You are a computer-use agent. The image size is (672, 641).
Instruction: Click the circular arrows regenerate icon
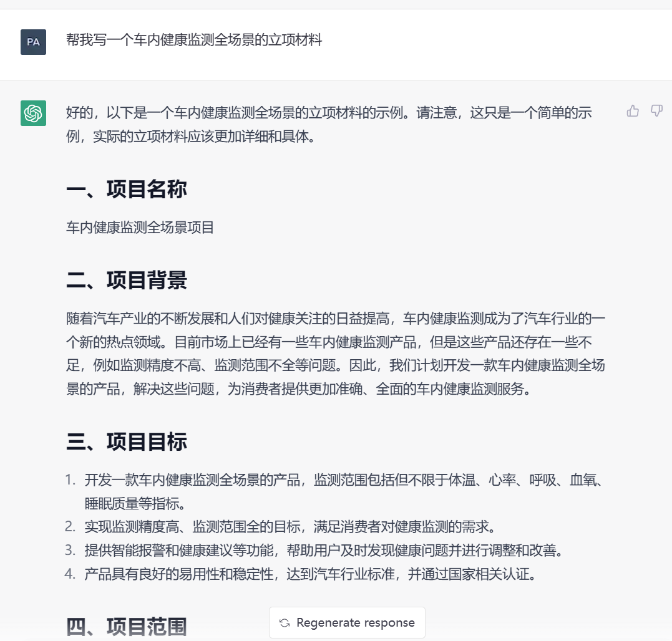pyautogui.click(x=285, y=623)
